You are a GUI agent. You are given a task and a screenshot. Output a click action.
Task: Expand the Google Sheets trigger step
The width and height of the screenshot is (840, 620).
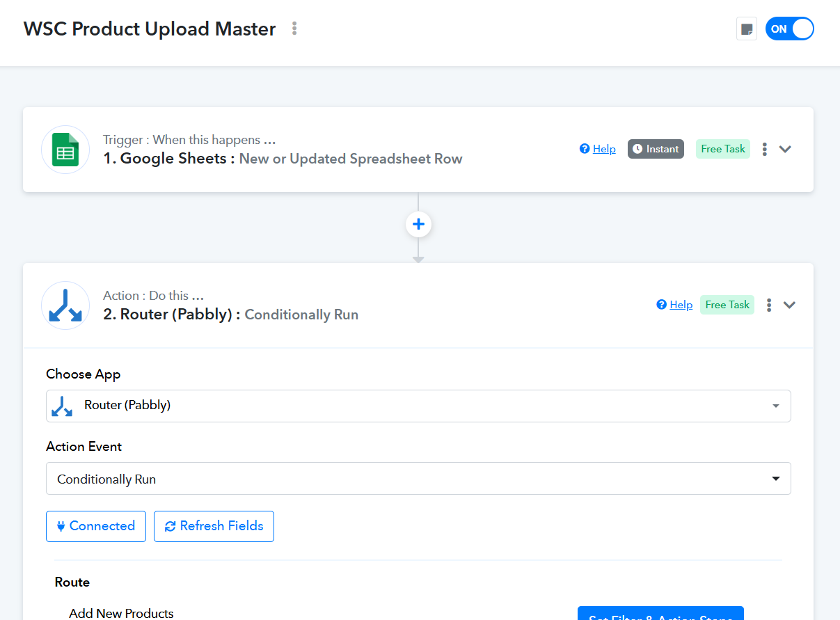click(x=785, y=149)
